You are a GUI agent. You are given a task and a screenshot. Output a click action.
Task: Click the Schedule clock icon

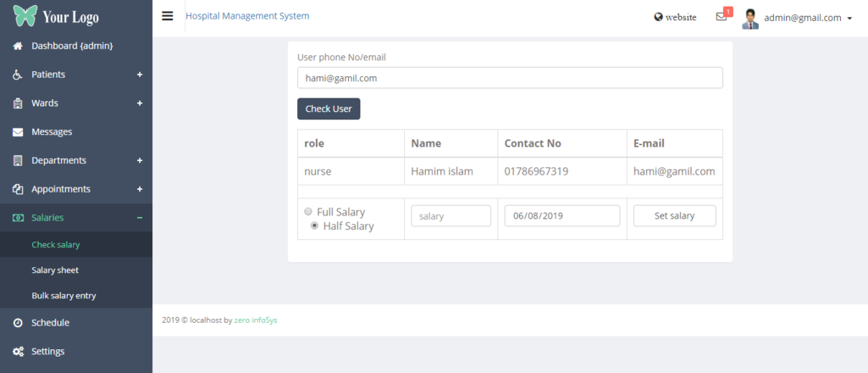(x=18, y=323)
